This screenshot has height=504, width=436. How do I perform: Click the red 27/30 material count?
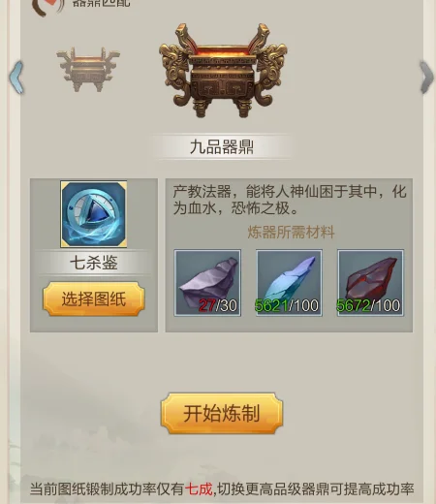click(218, 305)
